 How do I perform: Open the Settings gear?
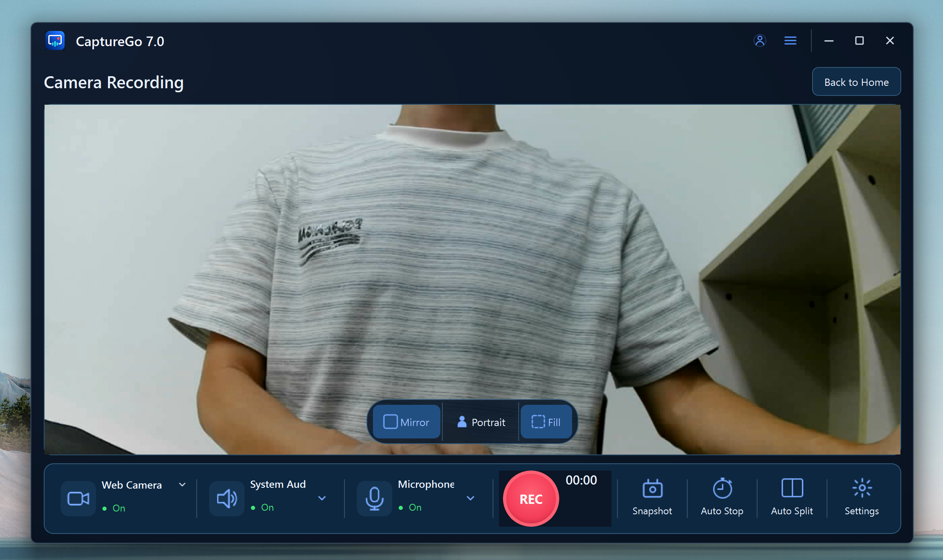tap(862, 497)
